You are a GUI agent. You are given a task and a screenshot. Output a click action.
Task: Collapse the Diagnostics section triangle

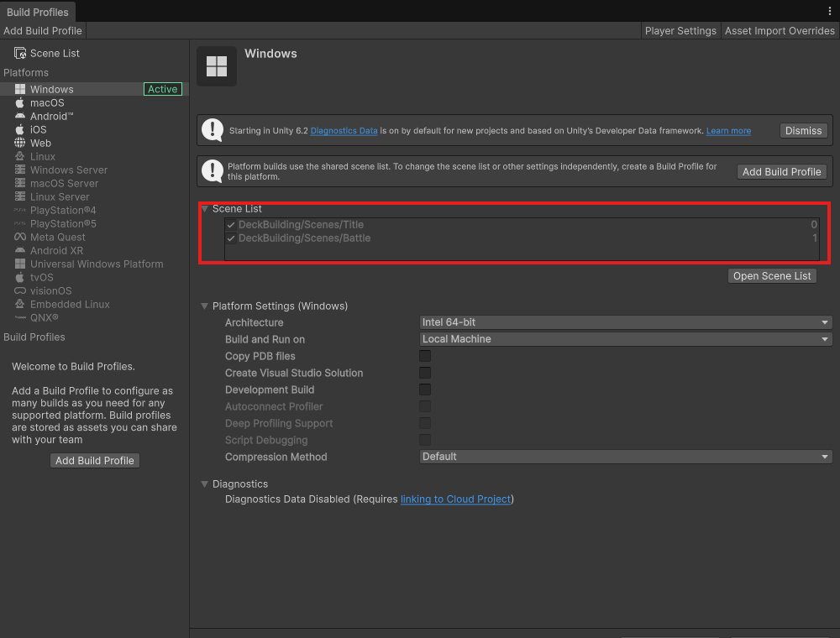205,484
